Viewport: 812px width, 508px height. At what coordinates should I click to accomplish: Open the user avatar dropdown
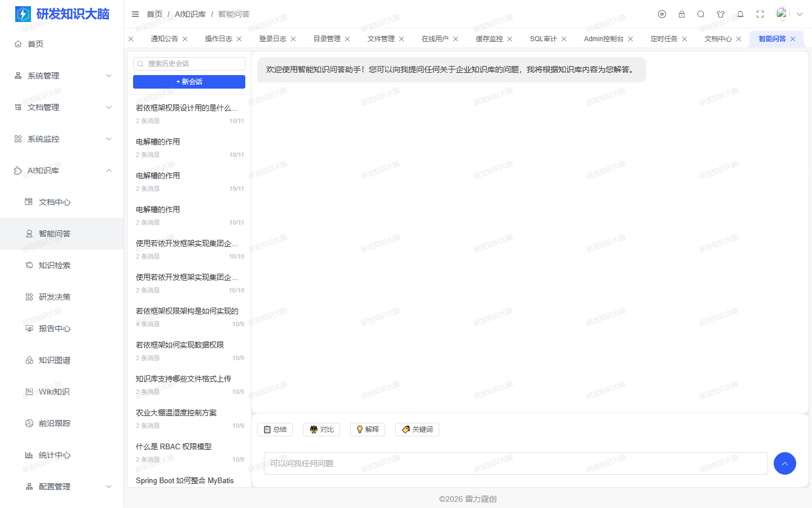coord(789,14)
